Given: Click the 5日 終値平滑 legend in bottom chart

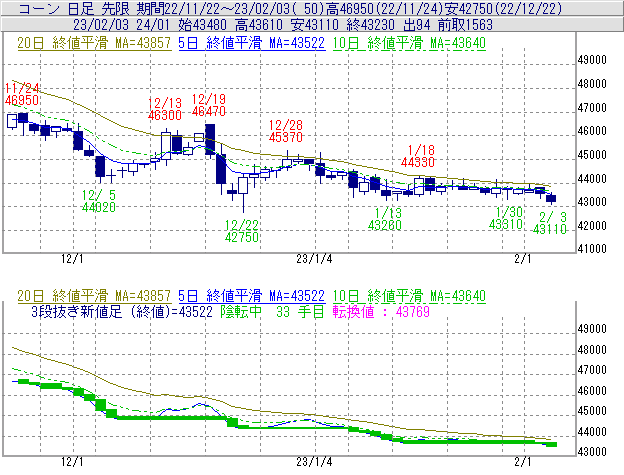Looking at the screenshot, I should click(x=252, y=296).
